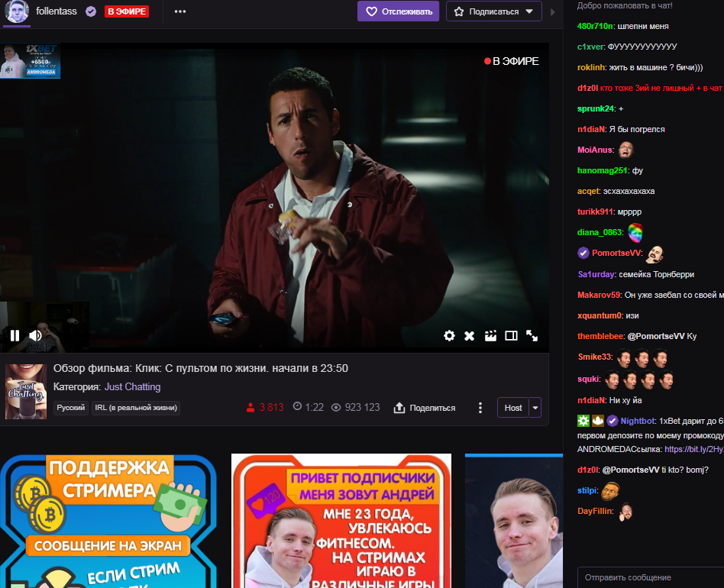Image resolution: width=724 pixels, height=588 pixels.
Task: Click first emote in Smike33 message
Action: 624,357
